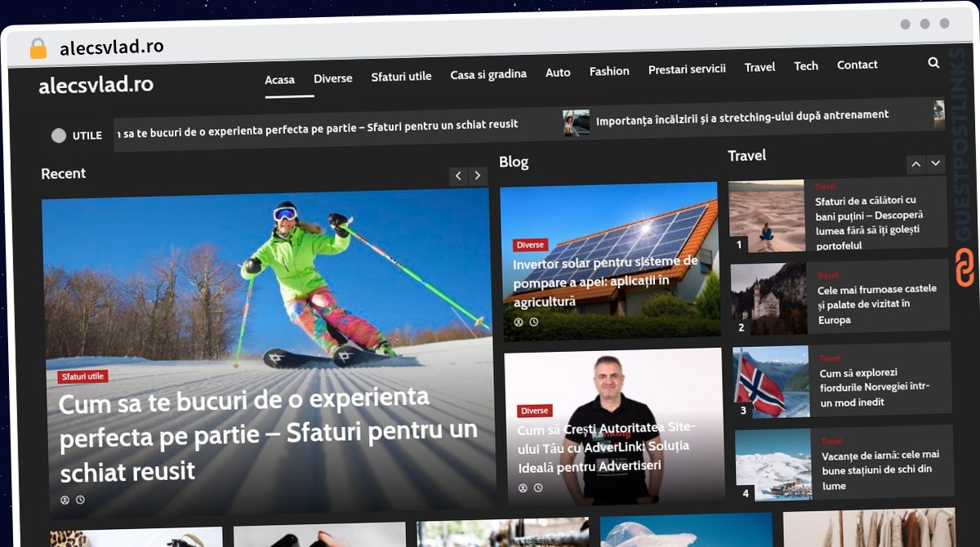The height and width of the screenshot is (547, 980).
Task: Click Norwegian flag thumbnail numbered 3
Action: pyautogui.click(x=771, y=382)
